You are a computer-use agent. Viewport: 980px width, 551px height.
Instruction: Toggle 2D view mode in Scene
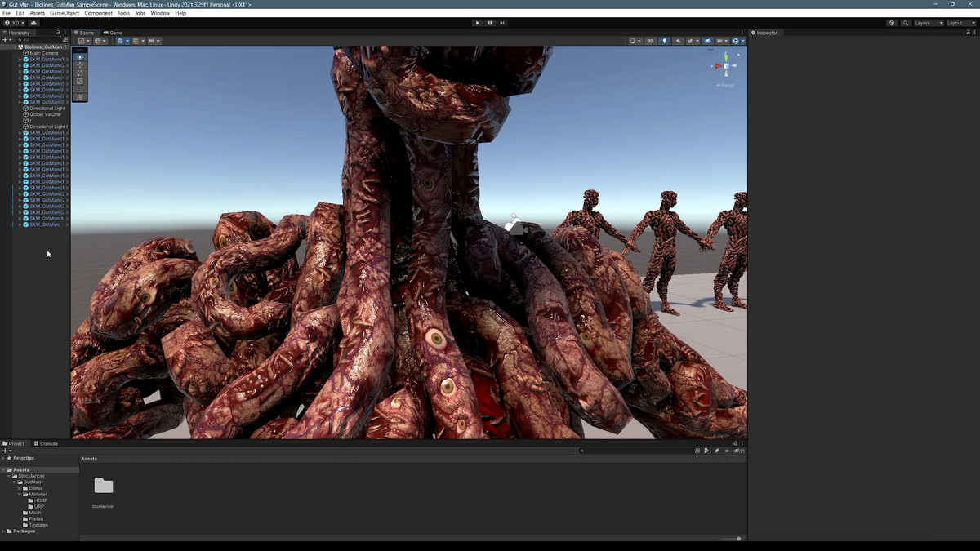pos(650,41)
